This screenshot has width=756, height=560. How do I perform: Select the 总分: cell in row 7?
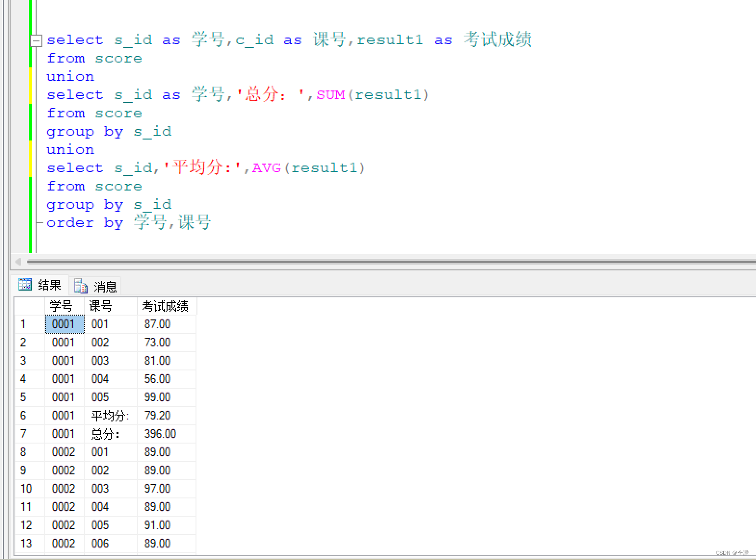pyautogui.click(x=111, y=434)
